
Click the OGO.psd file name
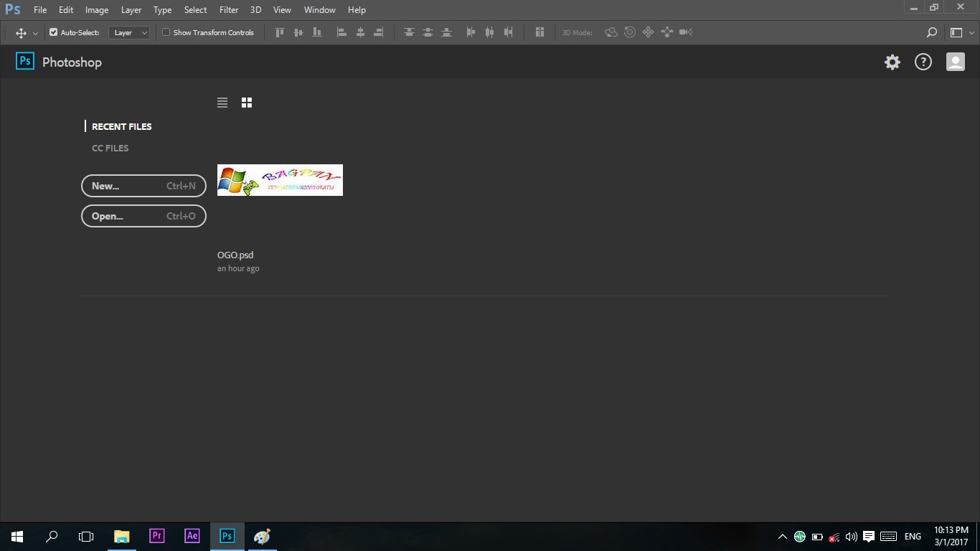point(235,255)
